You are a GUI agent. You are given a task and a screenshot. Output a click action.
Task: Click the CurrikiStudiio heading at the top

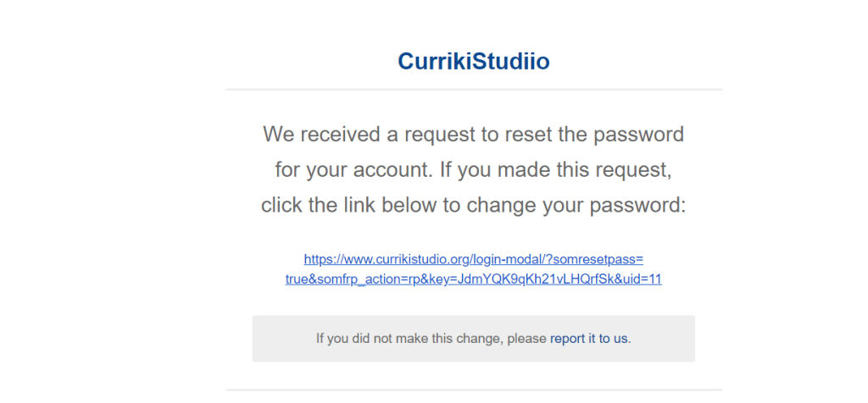pos(473,61)
